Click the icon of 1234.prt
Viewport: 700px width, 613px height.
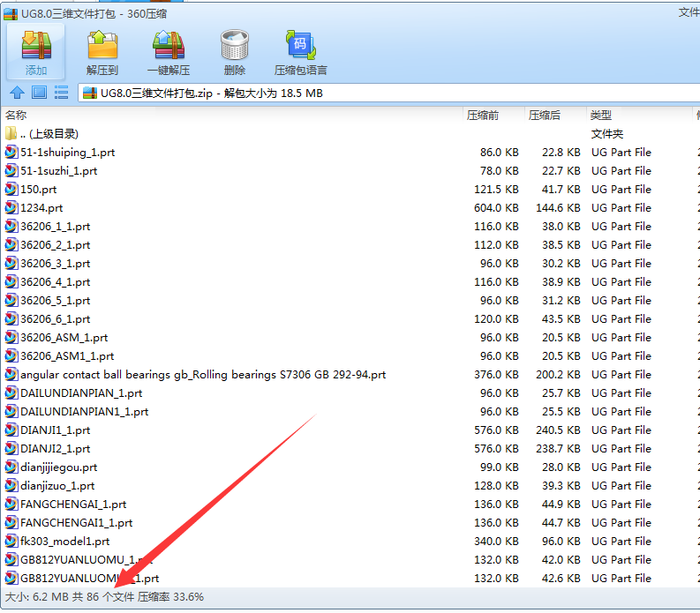click(x=11, y=207)
